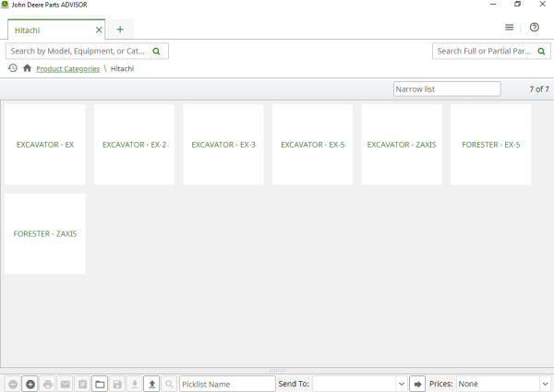Viewport: 554px width, 392px height.
Task: Add a new tab with the plus
Action: pyautogui.click(x=120, y=30)
